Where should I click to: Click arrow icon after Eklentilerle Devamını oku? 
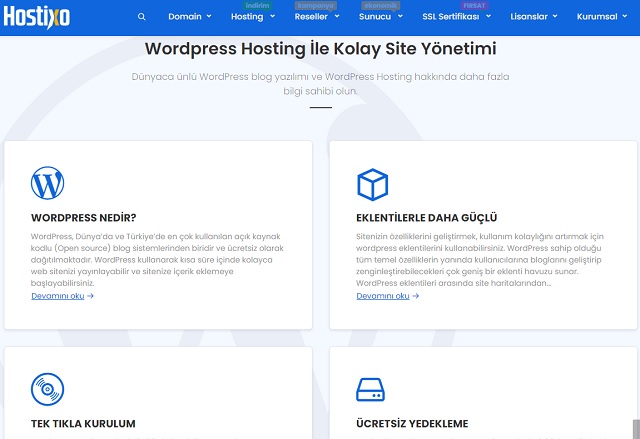(x=416, y=296)
